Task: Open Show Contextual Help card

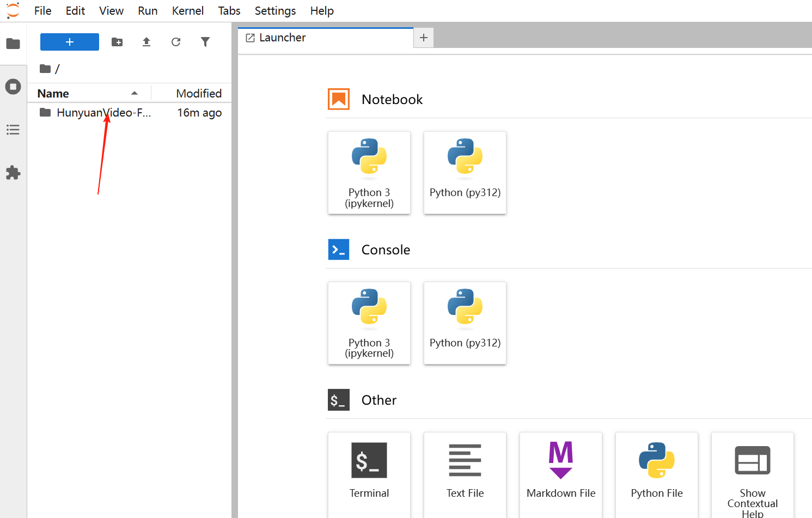Action: [x=753, y=474]
